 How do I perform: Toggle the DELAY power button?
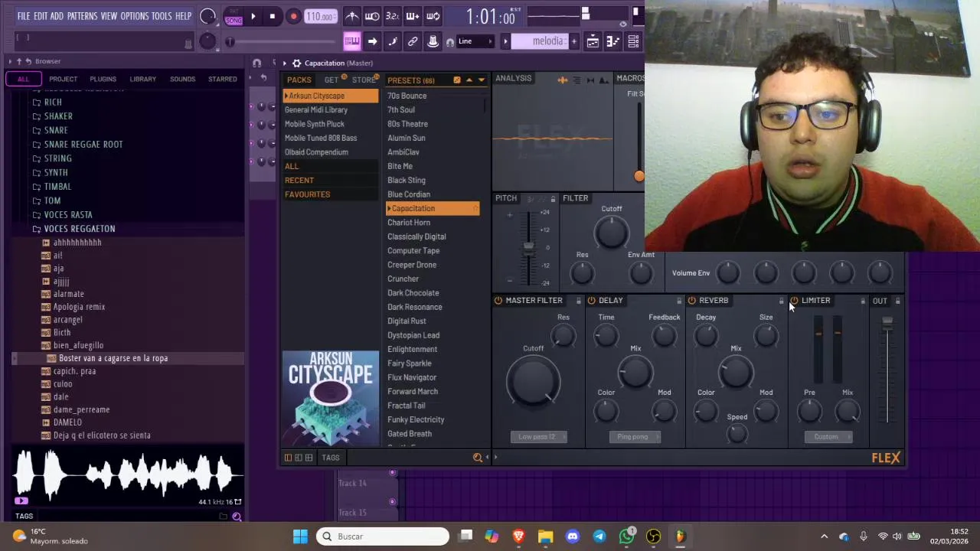[x=591, y=301]
